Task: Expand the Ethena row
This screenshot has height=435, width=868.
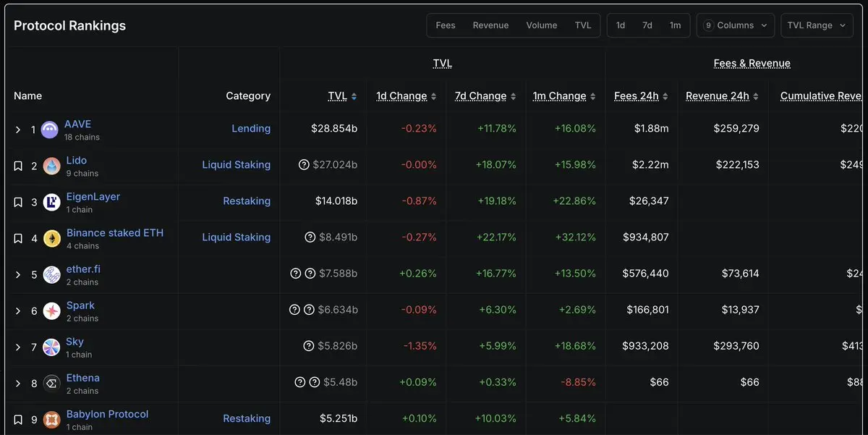Action: 18,384
